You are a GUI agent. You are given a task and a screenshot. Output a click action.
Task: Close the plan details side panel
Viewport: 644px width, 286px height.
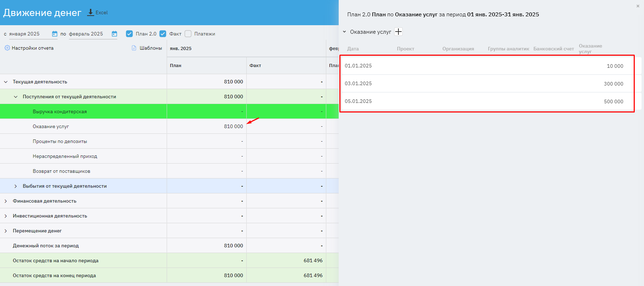click(x=638, y=6)
